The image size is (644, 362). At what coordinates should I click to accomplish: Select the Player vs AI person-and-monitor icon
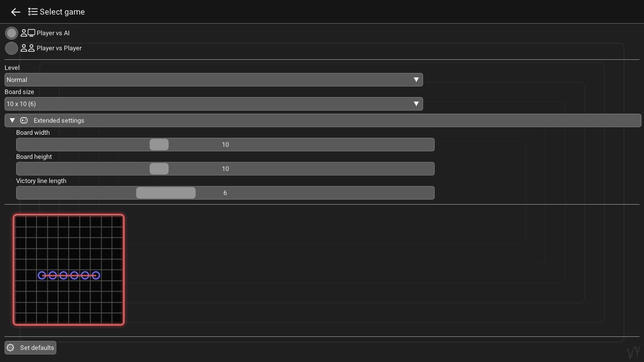[28, 33]
